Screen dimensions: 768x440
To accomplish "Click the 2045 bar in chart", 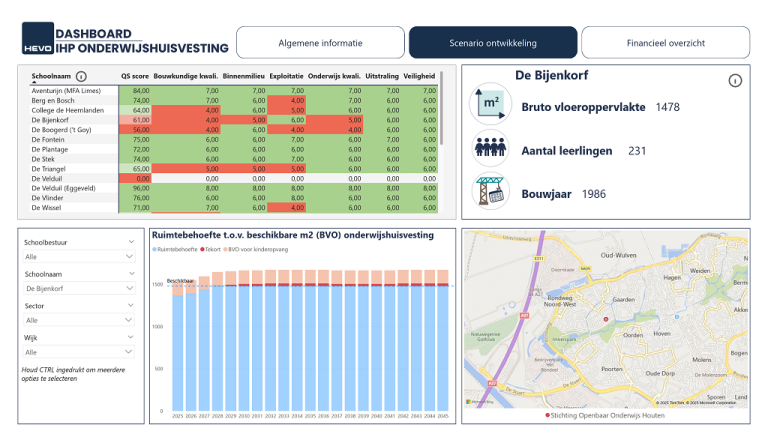I will coord(443,341).
